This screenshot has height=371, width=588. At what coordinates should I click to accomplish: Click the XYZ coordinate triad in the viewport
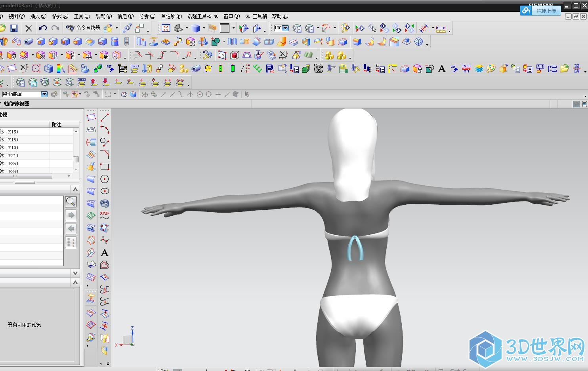126,337
